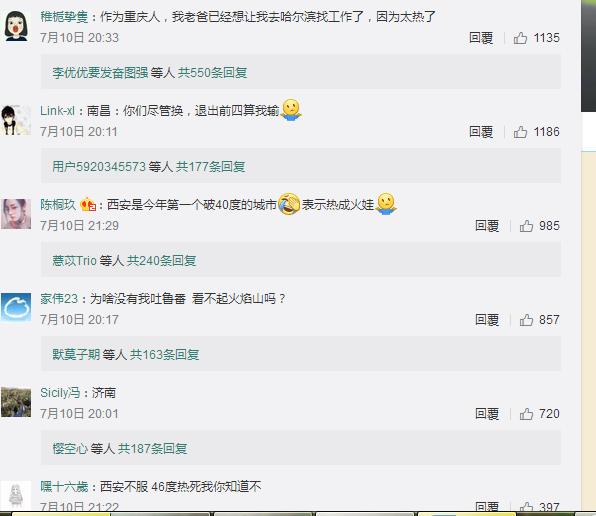Open user link 默莫子期
This screenshot has height=516, width=596.
76,354
